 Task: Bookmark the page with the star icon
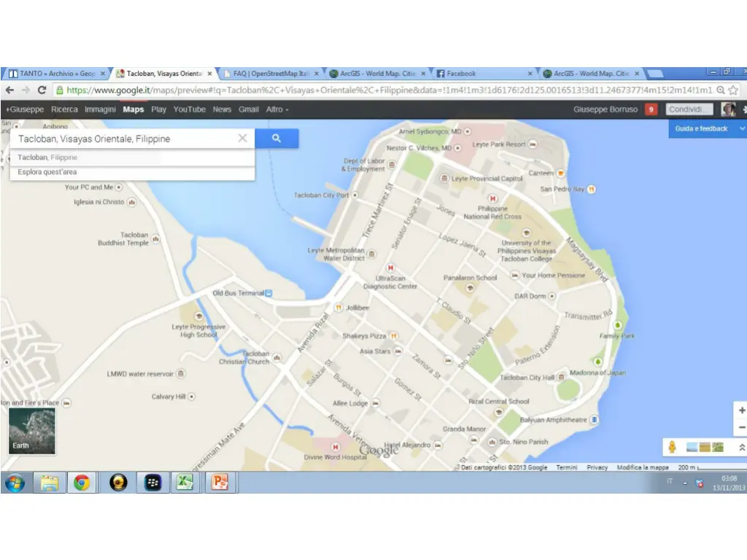click(x=733, y=90)
